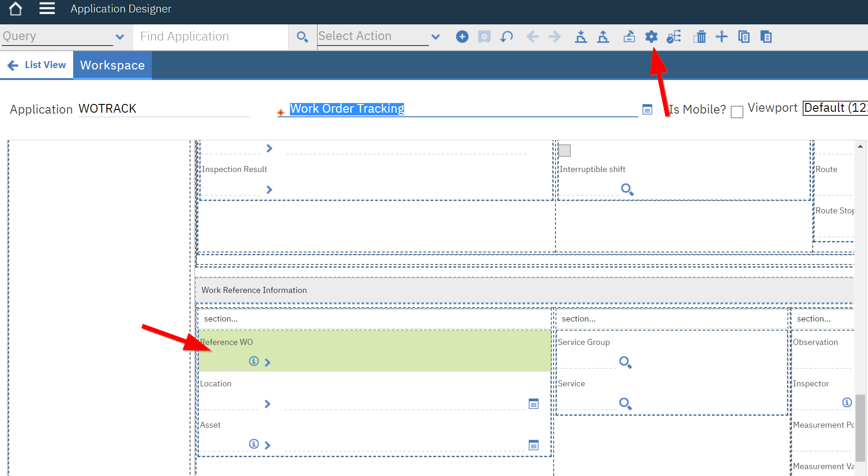
Task: Clear changes with the undo arrow
Action: coord(507,37)
